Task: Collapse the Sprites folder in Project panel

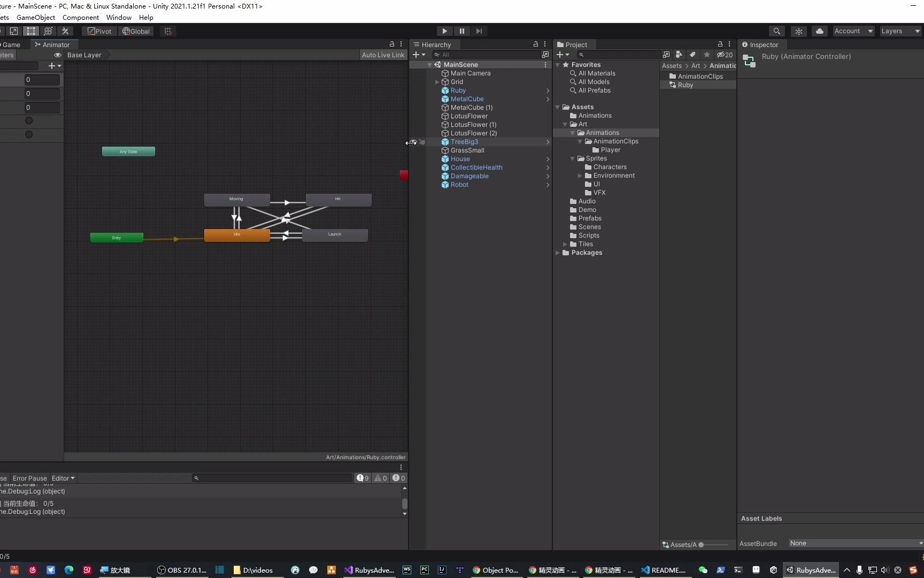Action: tap(572, 158)
